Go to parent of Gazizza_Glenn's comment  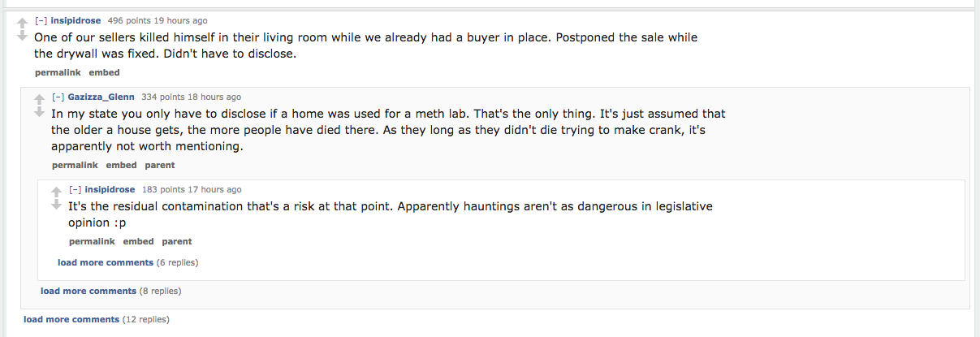(160, 165)
